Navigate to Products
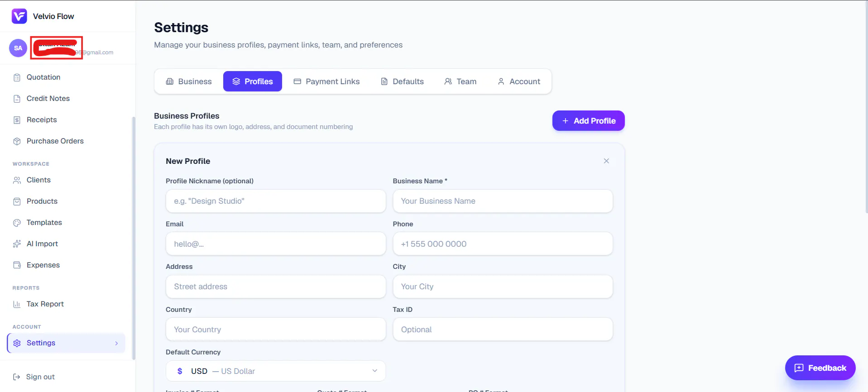The width and height of the screenshot is (868, 392). (66, 201)
